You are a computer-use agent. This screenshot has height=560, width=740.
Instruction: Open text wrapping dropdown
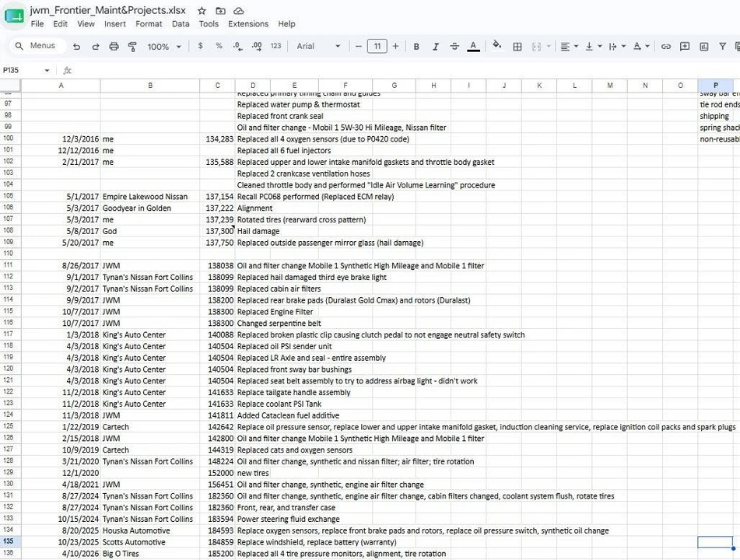[617, 46]
